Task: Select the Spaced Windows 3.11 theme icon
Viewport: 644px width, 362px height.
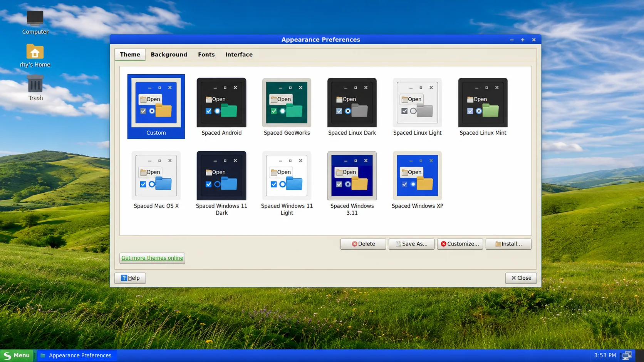Action: [352, 175]
